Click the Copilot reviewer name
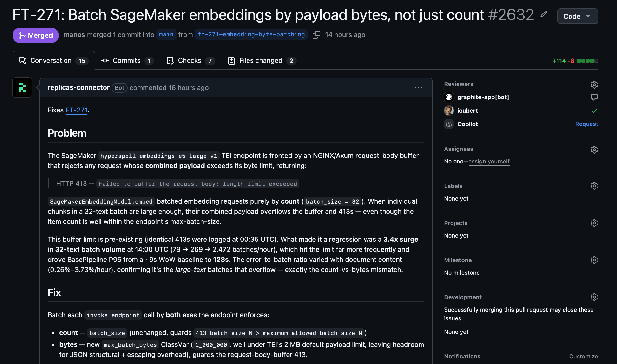 coord(467,124)
